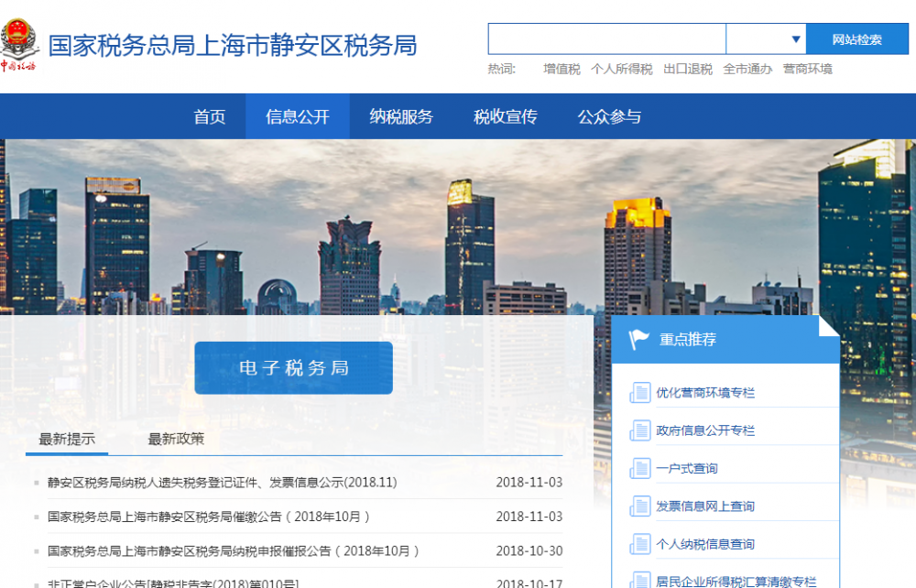The image size is (916, 588).
Task: Open the 电子税务局 button
Action: [x=293, y=368]
